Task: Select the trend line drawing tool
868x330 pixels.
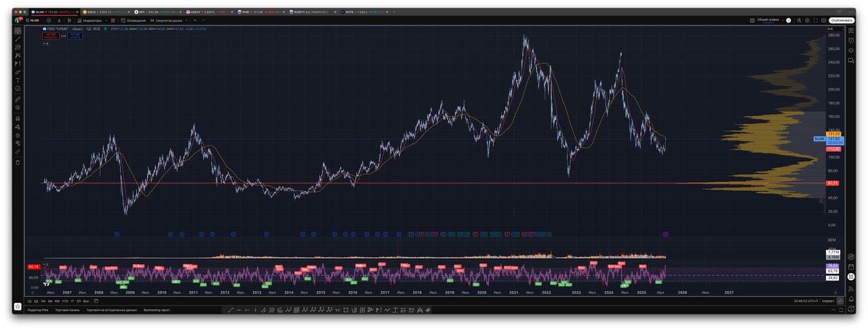Action: pos(18,39)
